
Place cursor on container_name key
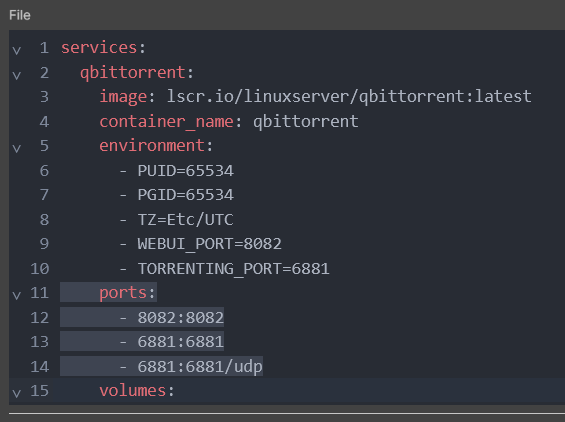tap(166, 121)
